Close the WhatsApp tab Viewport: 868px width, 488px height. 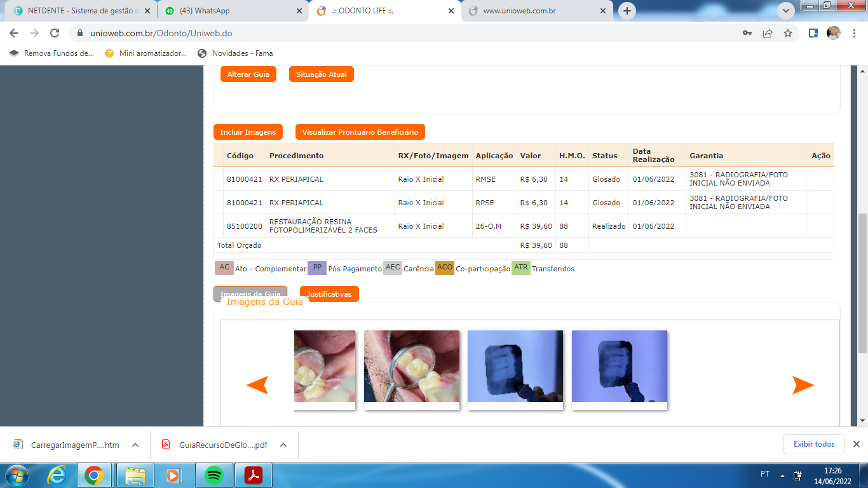300,11
